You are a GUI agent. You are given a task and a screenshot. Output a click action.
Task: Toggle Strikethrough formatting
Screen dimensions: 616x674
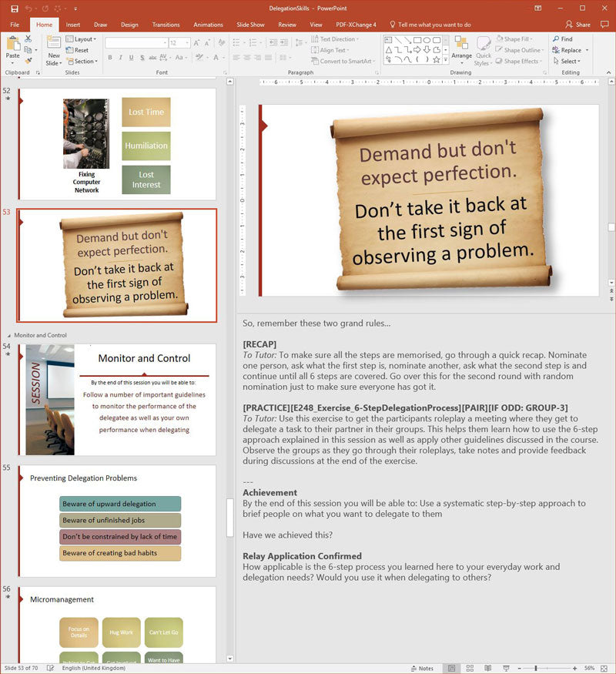(x=152, y=57)
